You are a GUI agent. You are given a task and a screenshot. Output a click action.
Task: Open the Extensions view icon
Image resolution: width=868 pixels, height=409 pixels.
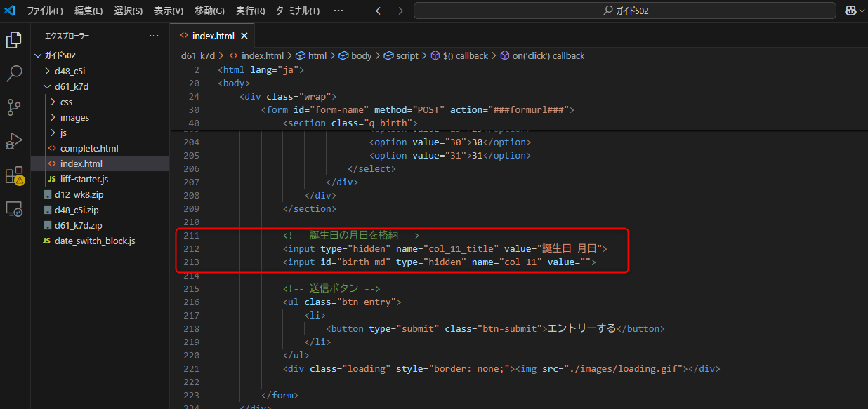tap(14, 175)
